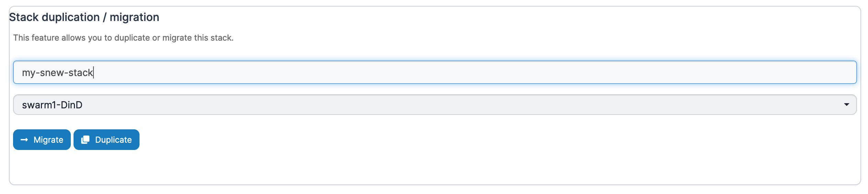Place cursor in my-snew-stack text
The width and height of the screenshot is (868, 194).
(57, 73)
